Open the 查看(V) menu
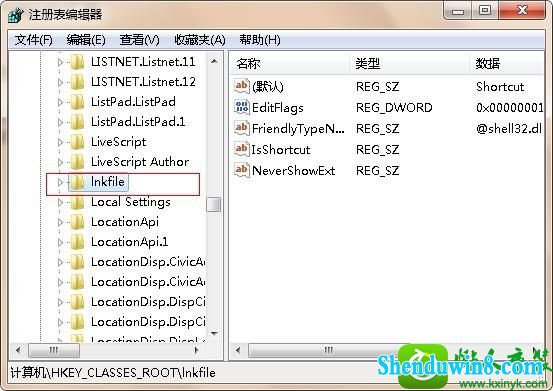This screenshot has height=391, width=553. coord(139,40)
